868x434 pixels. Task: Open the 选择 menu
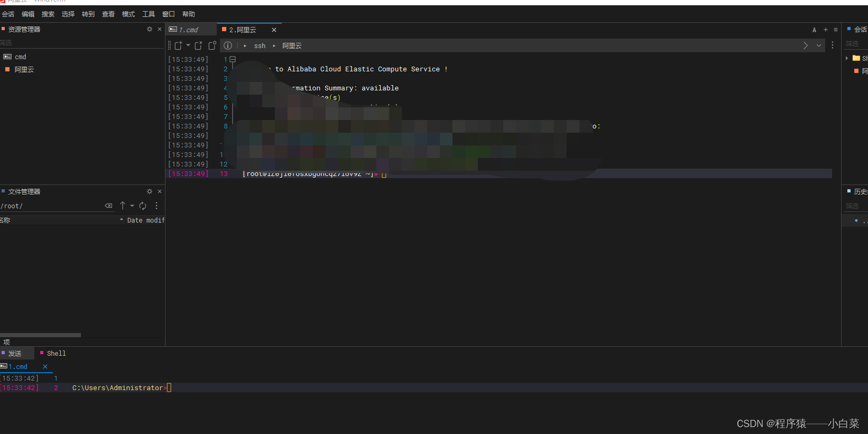click(x=68, y=14)
